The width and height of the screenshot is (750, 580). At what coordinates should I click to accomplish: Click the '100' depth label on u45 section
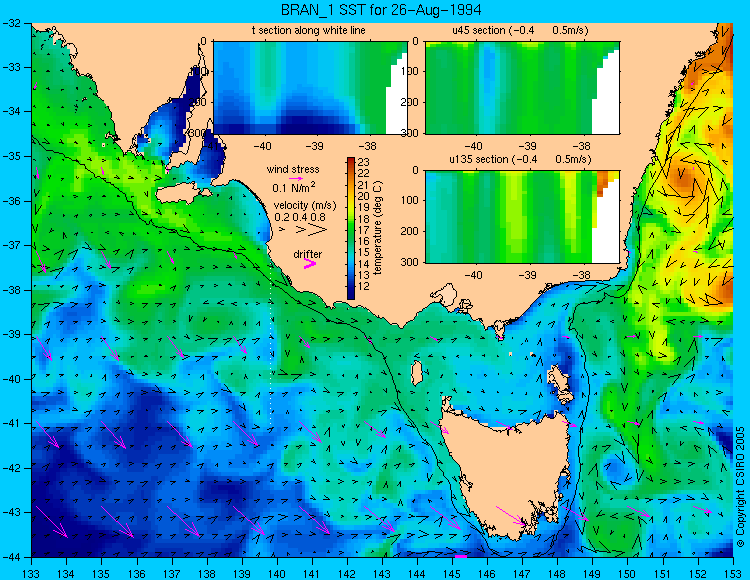(x=411, y=72)
